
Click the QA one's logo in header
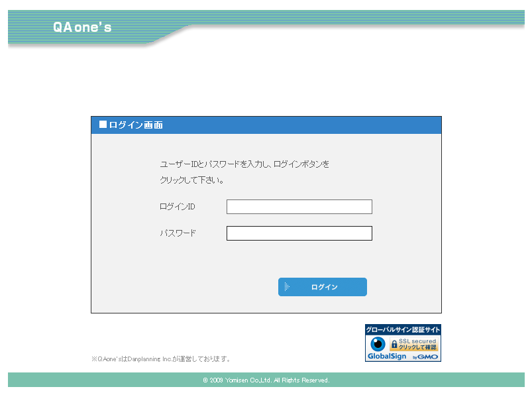coord(82,28)
